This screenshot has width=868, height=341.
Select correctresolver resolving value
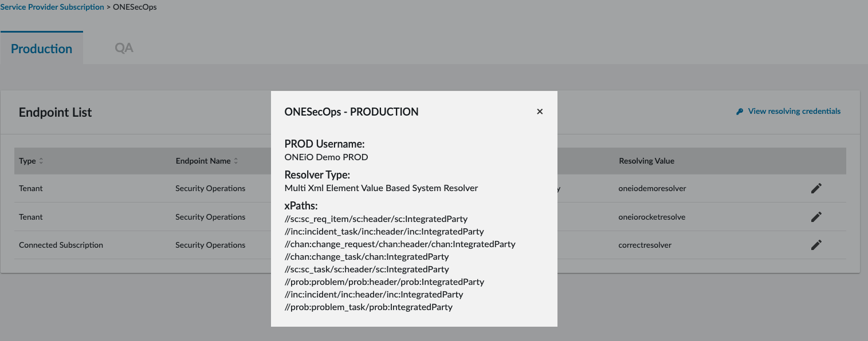(645, 245)
